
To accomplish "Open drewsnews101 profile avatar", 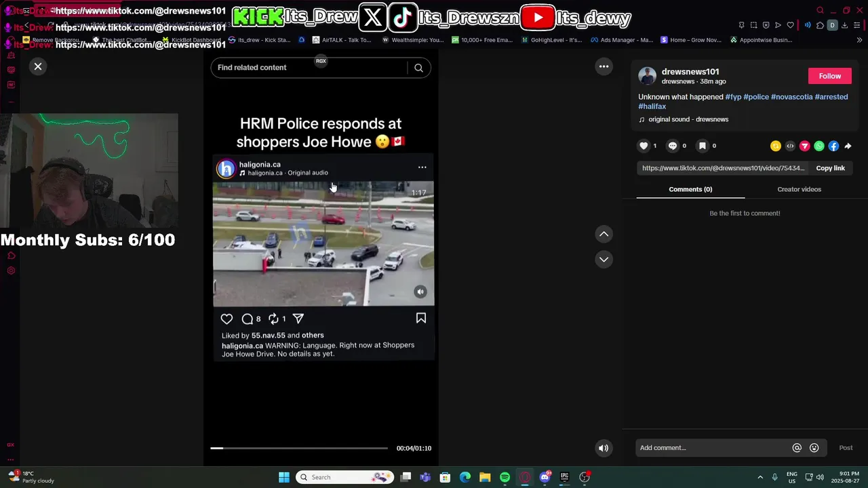I will (x=647, y=76).
